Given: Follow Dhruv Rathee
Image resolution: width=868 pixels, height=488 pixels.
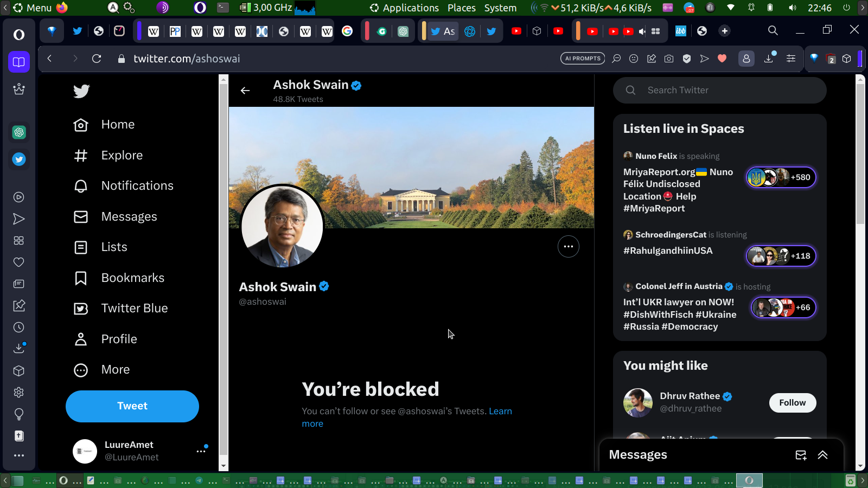Looking at the screenshot, I should coord(793,403).
